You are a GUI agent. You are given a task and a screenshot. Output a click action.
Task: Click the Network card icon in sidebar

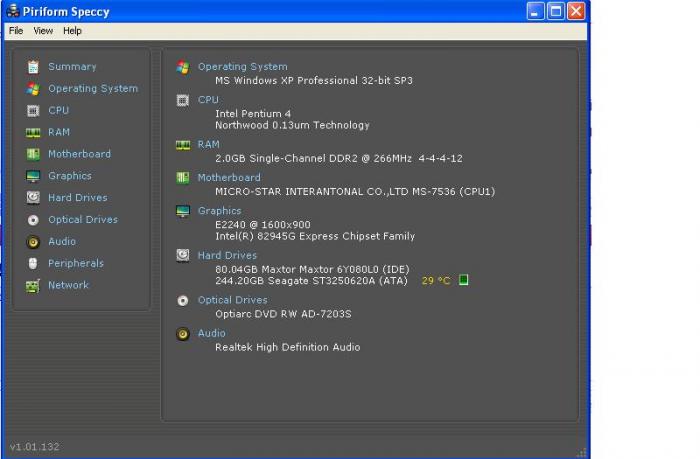click(33, 286)
